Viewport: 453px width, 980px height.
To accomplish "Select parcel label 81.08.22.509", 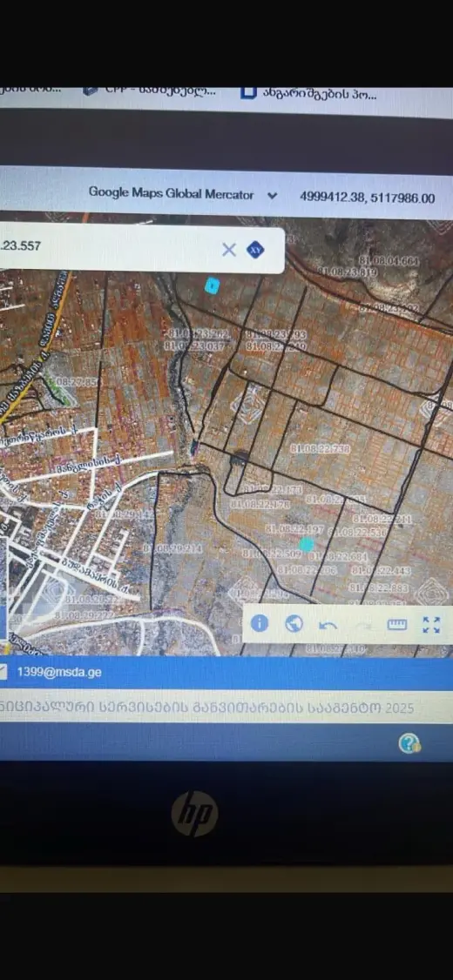I will click(272, 554).
